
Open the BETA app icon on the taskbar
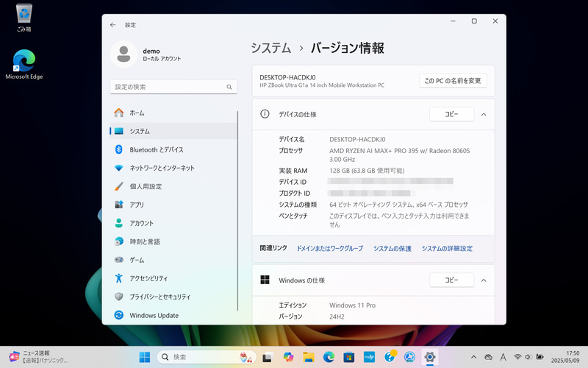click(x=409, y=357)
